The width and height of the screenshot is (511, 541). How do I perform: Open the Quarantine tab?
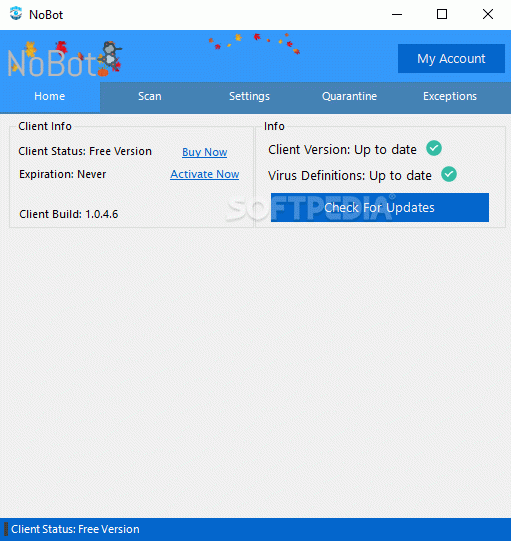tap(350, 96)
